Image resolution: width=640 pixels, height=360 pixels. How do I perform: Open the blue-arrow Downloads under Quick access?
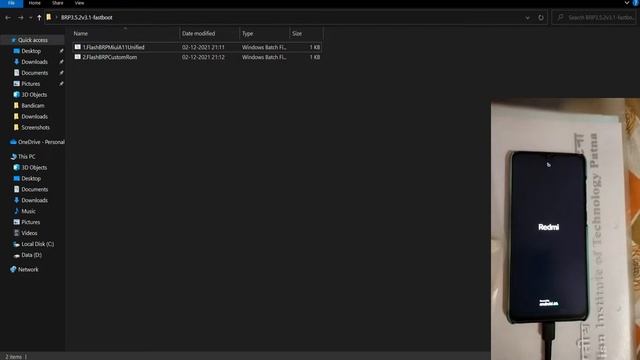point(34,62)
